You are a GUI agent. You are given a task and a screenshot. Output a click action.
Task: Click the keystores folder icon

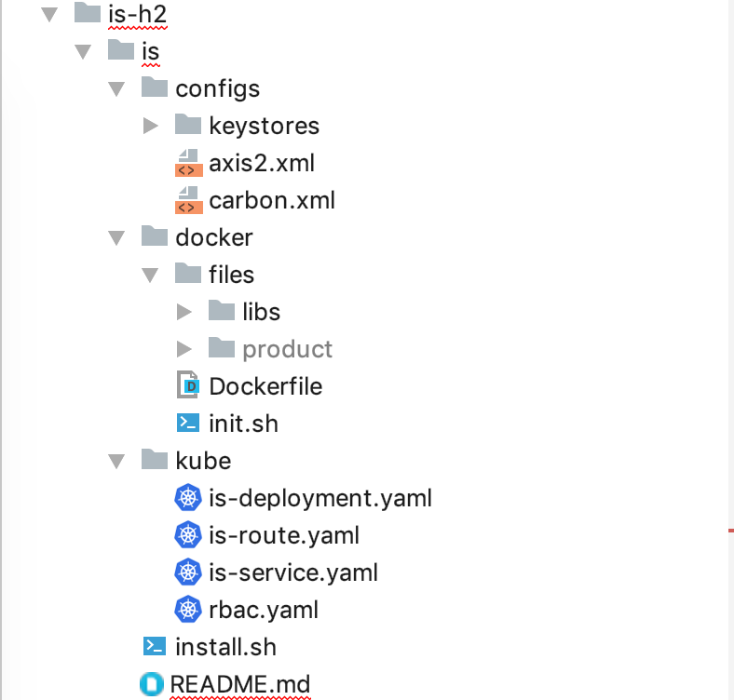(x=188, y=125)
